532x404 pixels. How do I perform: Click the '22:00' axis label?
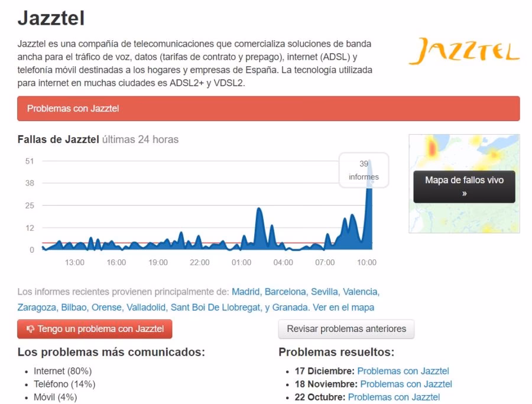[200, 262]
